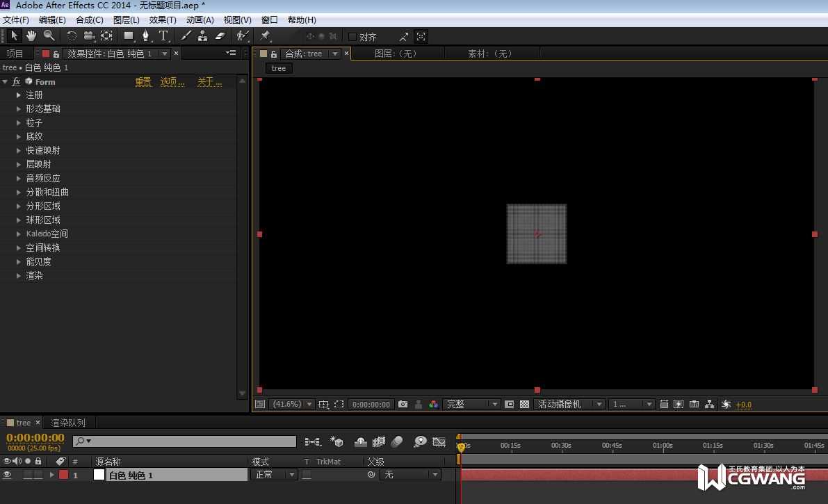Select the Puppet Pin tool
The width and height of the screenshot is (828, 504).
click(x=265, y=36)
